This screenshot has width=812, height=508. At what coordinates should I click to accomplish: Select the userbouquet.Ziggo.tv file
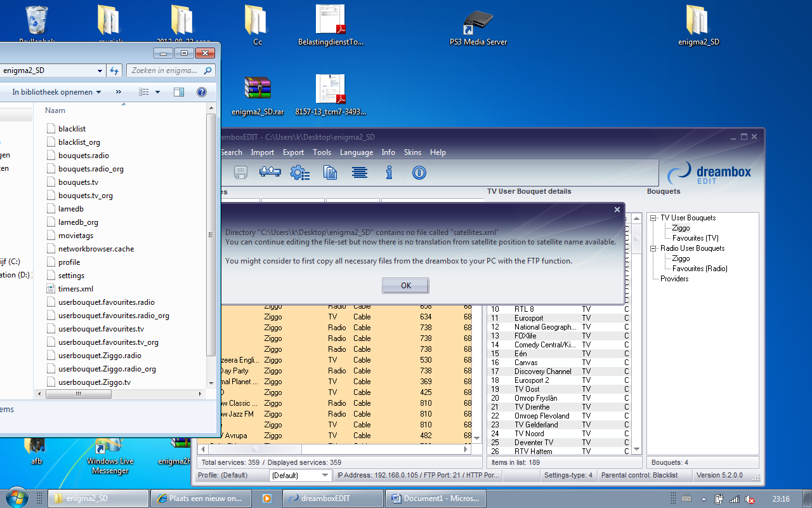click(x=95, y=382)
